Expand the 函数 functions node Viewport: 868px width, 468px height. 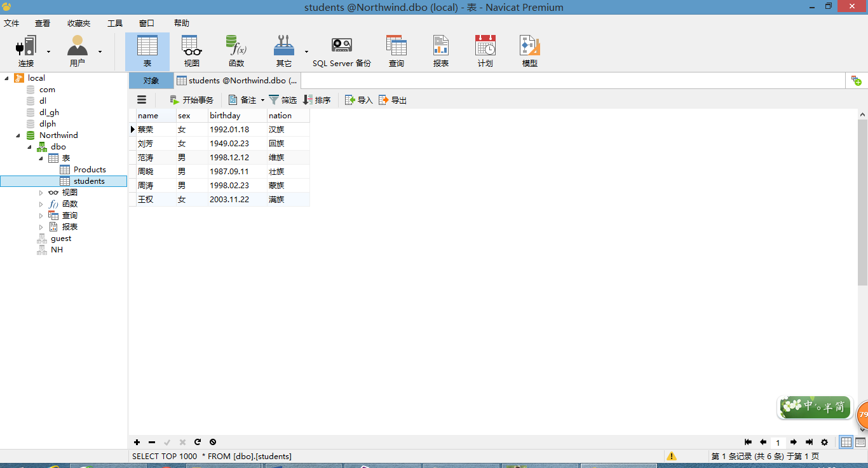[41, 204]
